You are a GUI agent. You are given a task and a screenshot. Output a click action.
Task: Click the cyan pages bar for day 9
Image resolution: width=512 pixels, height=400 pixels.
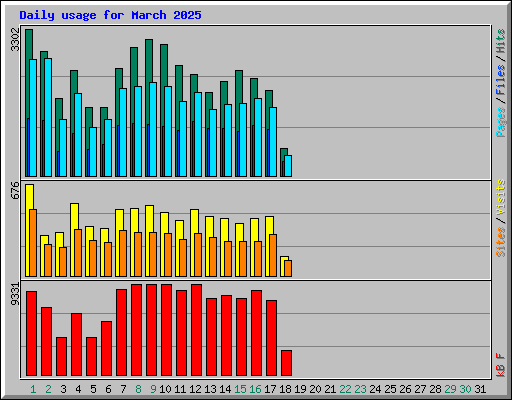point(153,129)
